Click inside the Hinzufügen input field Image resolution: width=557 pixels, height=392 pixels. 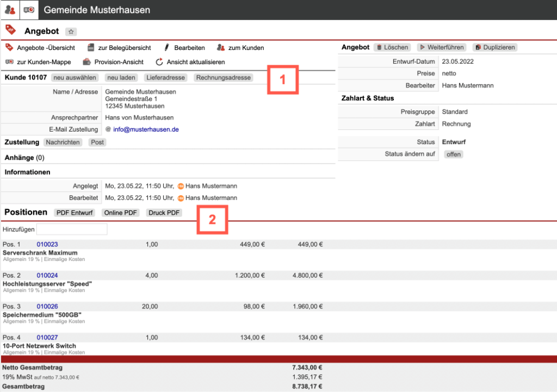click(72, 229)
